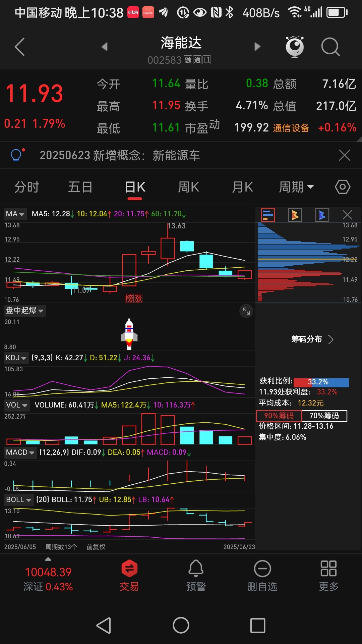Select the 日K tab
Viewport: 362px width, 644px height.
coord(135,187)
